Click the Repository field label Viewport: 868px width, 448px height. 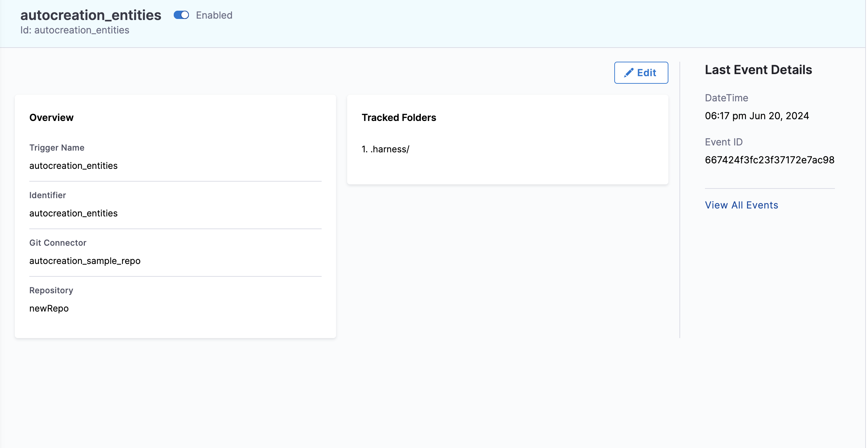point(51,291)
